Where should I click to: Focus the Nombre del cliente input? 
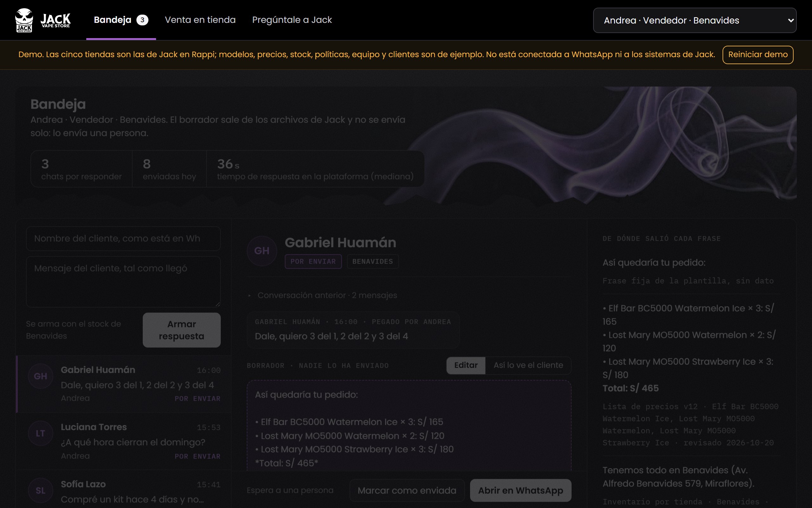[x=123, y=238]
